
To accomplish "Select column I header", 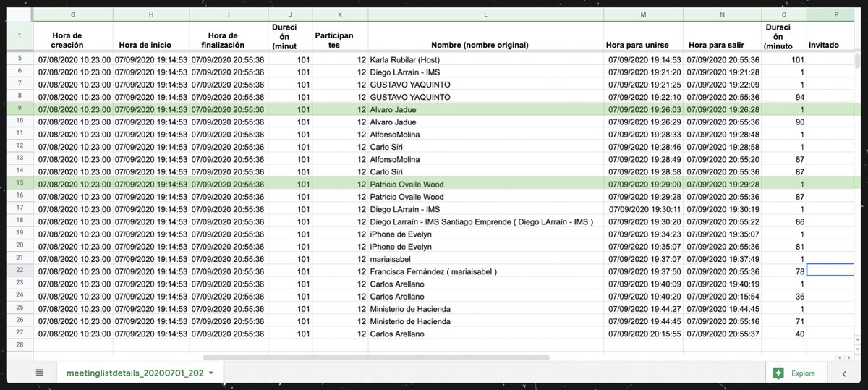I will [x=228, y=14].
